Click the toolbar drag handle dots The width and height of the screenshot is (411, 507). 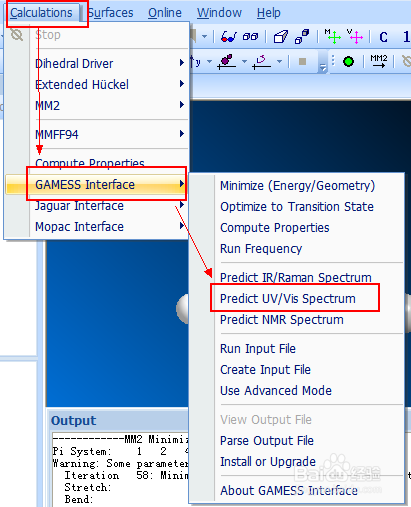point(333,60)
